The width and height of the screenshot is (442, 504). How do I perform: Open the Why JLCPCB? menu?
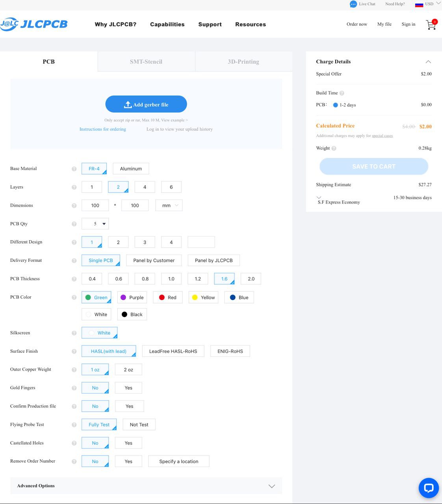coord(115,24)
